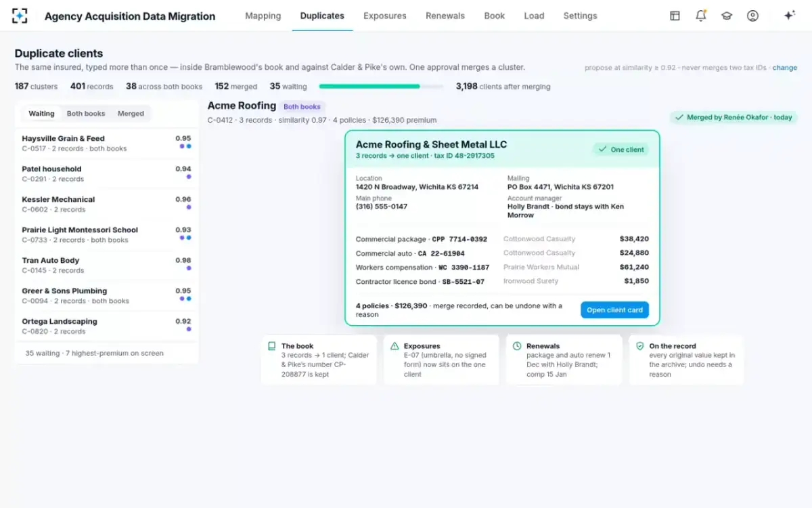Click the merge progress bar
This screenshot has height=508, width=812.
[381, 87]
